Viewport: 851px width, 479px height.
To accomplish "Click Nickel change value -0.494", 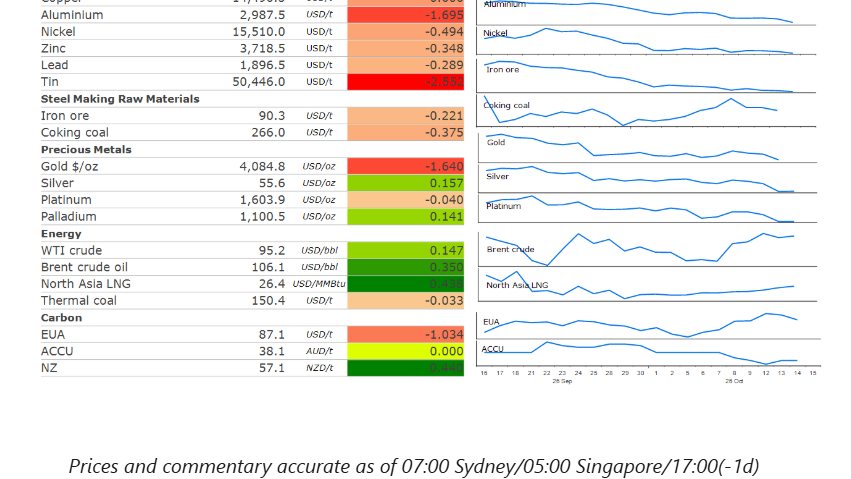I will [x=444, y=31].
